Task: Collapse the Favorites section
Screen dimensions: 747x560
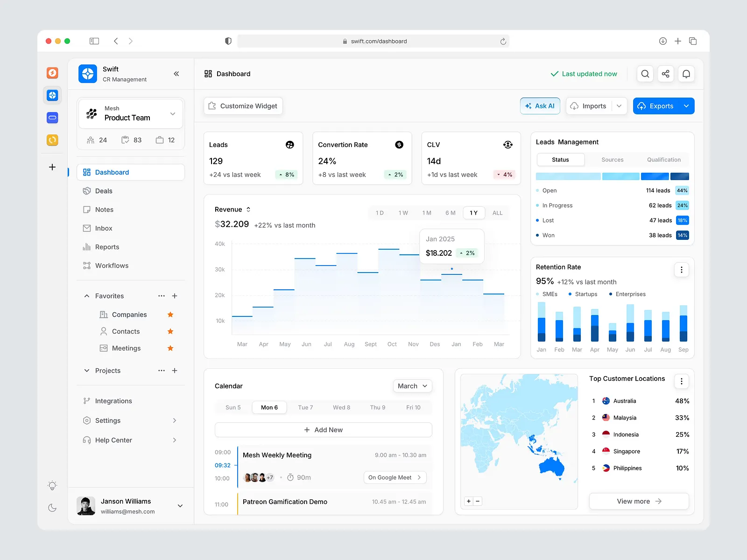Action: (87, 296)
